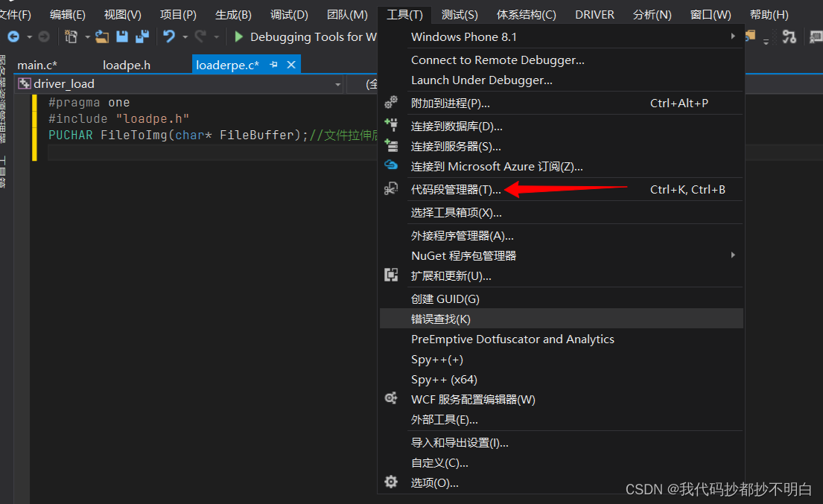Click the back navigation arrow icon
This screenshot has width=823, height=504.
(13, 36)
